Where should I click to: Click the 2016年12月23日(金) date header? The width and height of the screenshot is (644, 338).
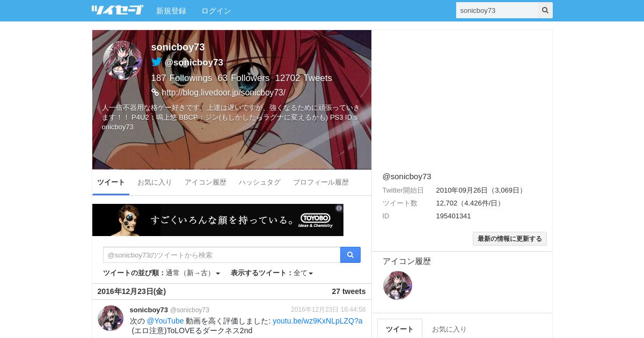click(131, 291)
